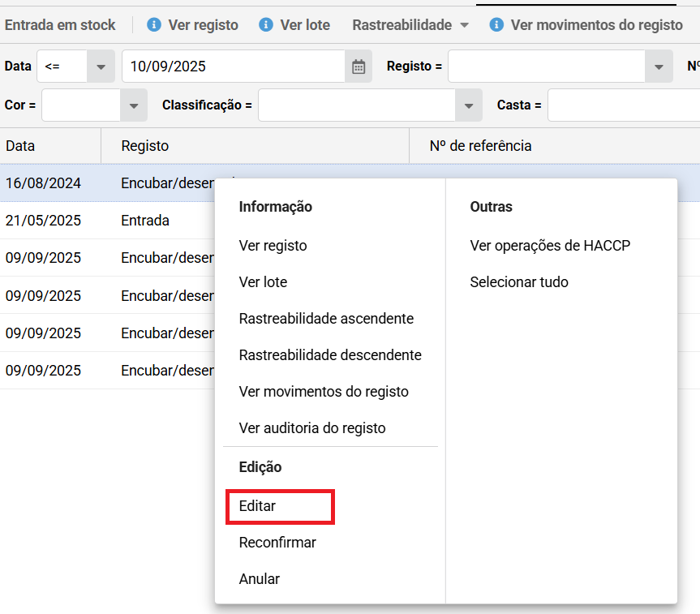Choose Rastreabilidade descendente menu entry

pos(330,355)
